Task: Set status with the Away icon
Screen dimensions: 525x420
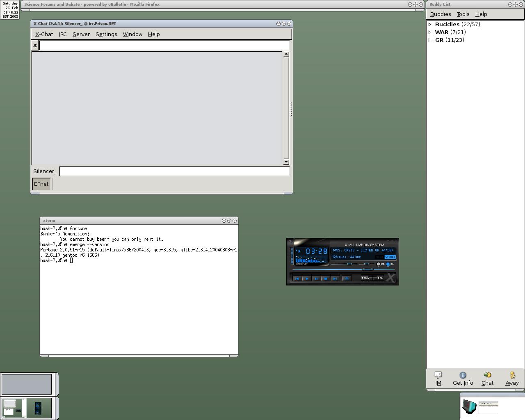Action: coord(512,378)
